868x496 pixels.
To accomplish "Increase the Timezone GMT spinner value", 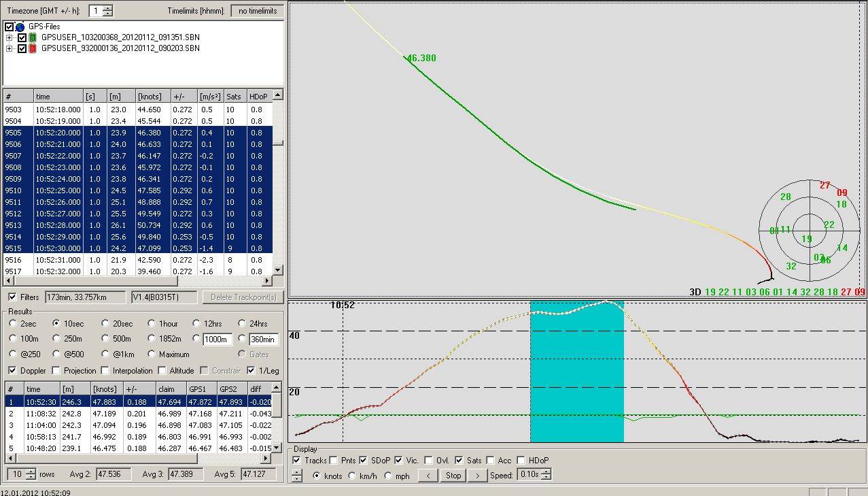I will (109, 8).
